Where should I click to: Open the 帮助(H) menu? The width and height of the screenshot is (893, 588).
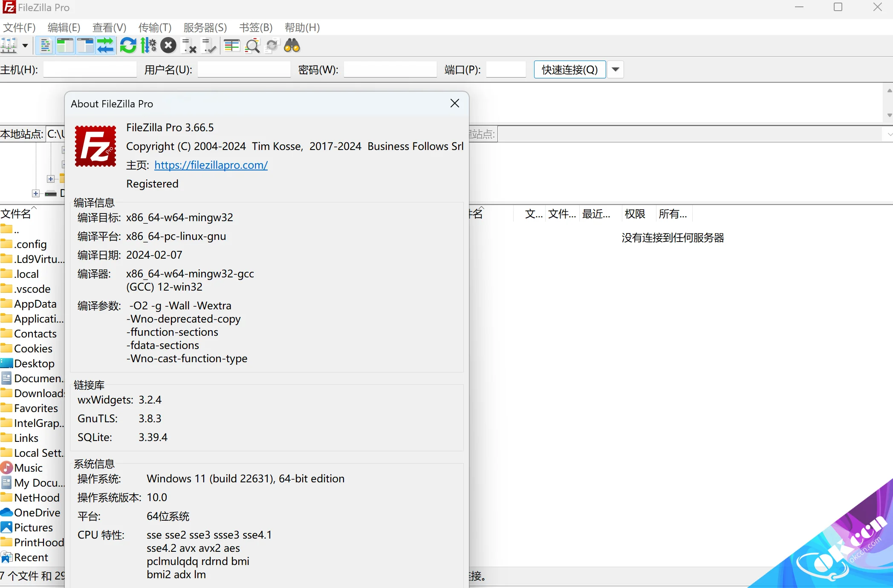302,28
